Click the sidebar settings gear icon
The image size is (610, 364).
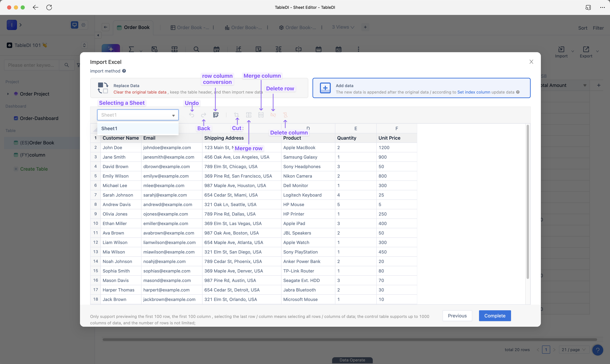pos(83,25)
